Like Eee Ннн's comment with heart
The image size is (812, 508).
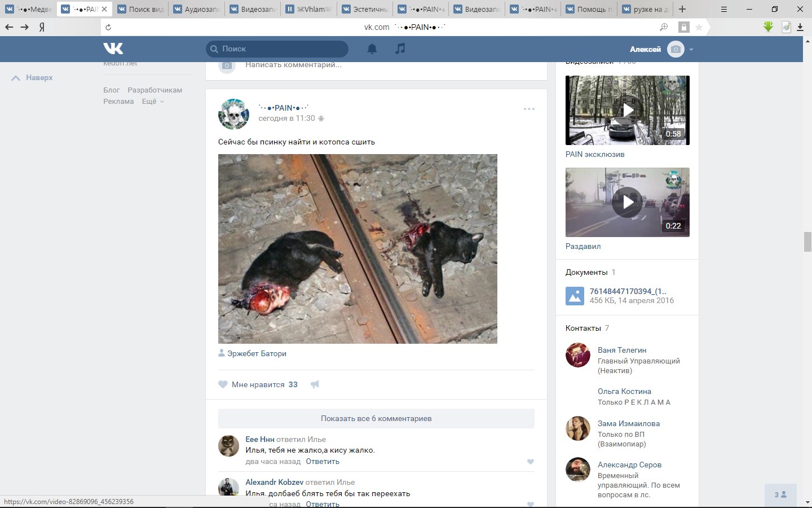point(530,462)
